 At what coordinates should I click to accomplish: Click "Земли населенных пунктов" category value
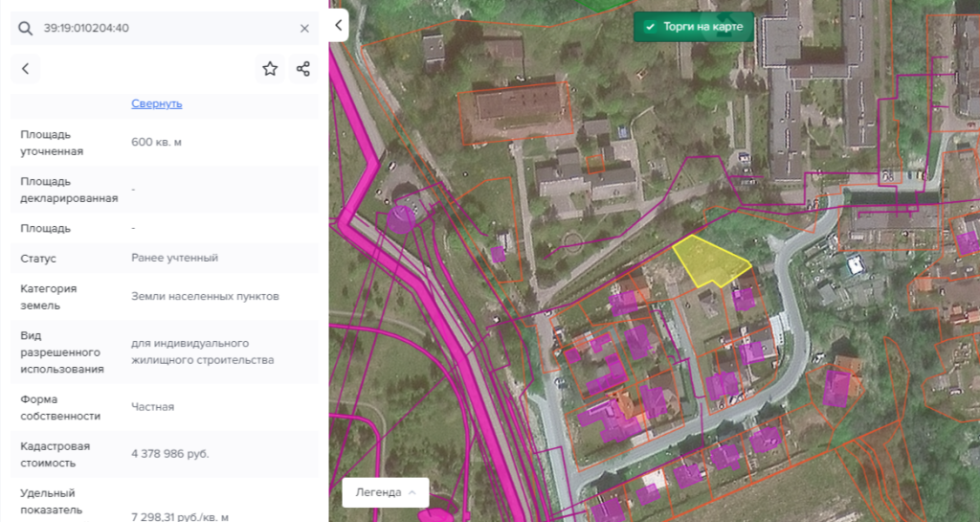[x=205, y=296]
